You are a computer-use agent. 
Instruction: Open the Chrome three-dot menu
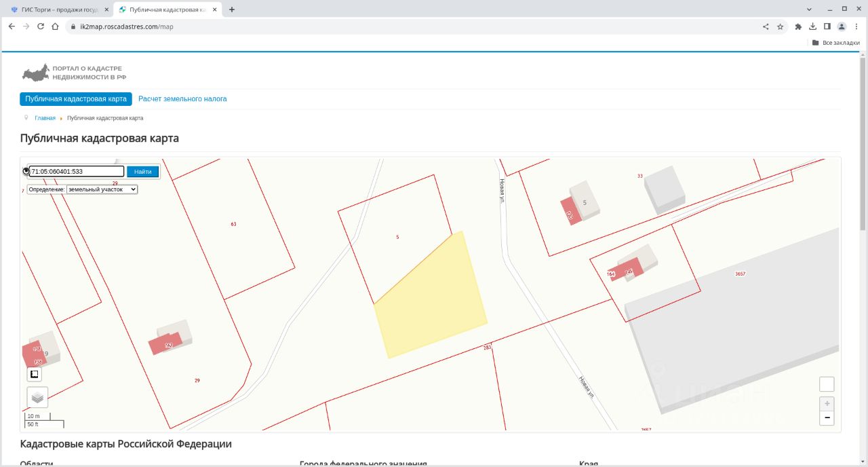[x=856, y=26]
